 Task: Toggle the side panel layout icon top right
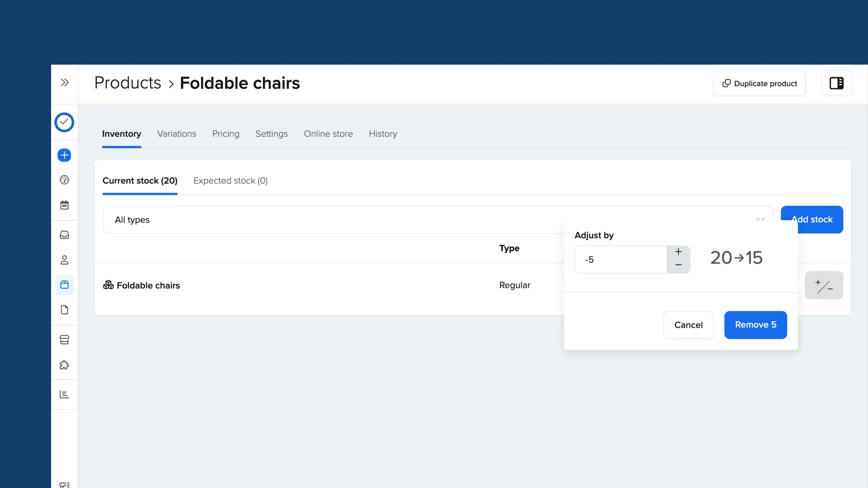coord(837,83)
